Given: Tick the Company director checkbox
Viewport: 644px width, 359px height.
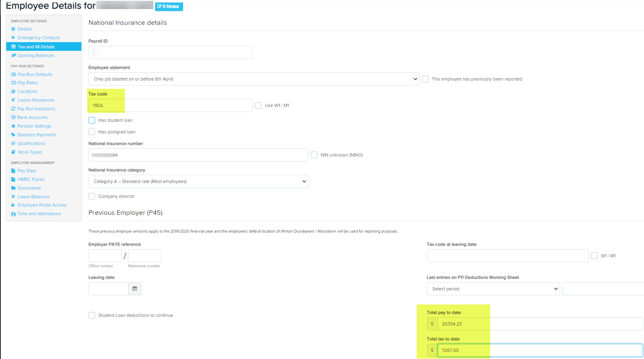Looking at the screenshot, I should point(91,196).
